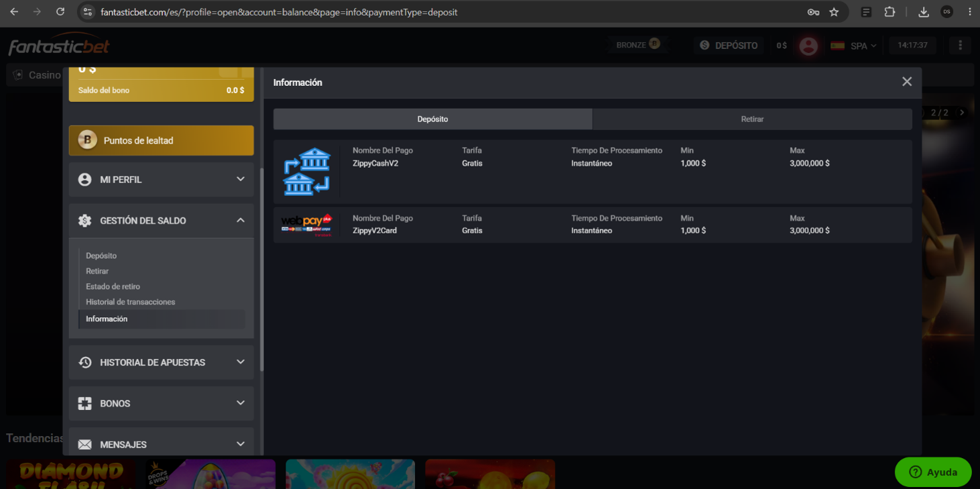The width and height of the screenshot is (980, 489).
Task: Click the ZippyCashV2 bank transfer icon
Action: (x=306, y=172)
